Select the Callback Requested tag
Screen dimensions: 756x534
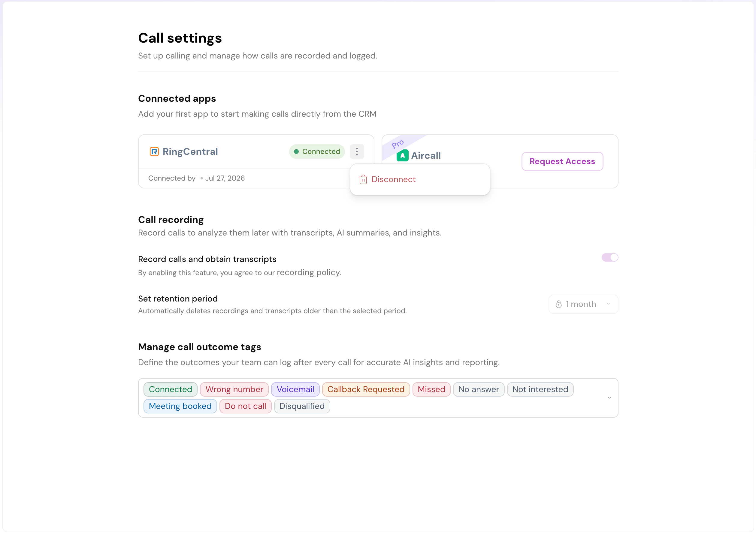365,389
